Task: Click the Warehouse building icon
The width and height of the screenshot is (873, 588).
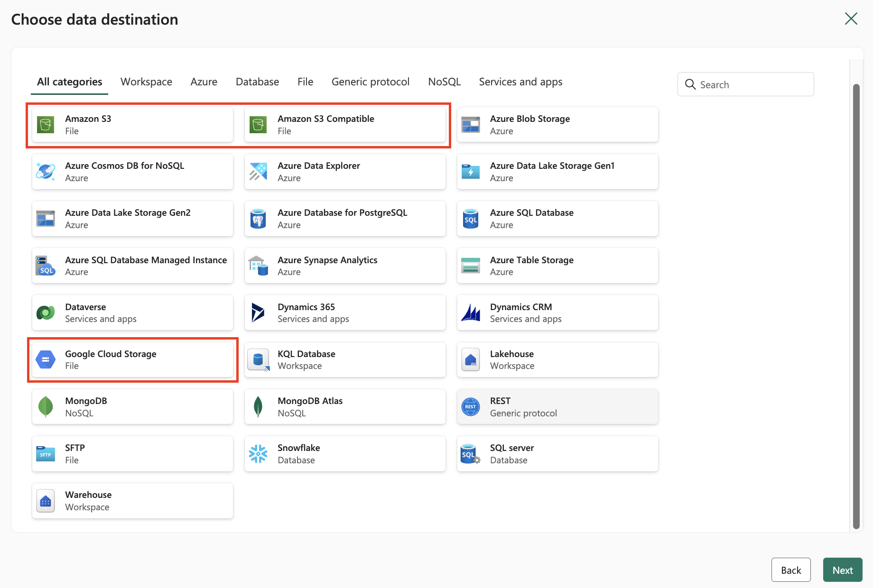Action: [46, 501]
